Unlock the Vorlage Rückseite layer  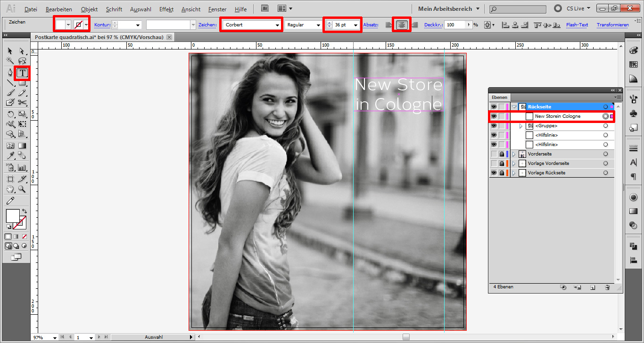pyautogui.click(x=502, y=173)
